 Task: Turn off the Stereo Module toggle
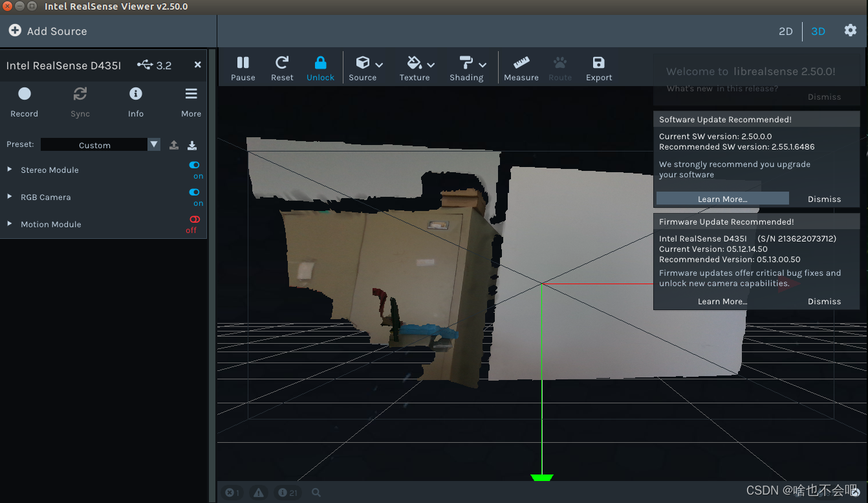[x=195, y=165]
